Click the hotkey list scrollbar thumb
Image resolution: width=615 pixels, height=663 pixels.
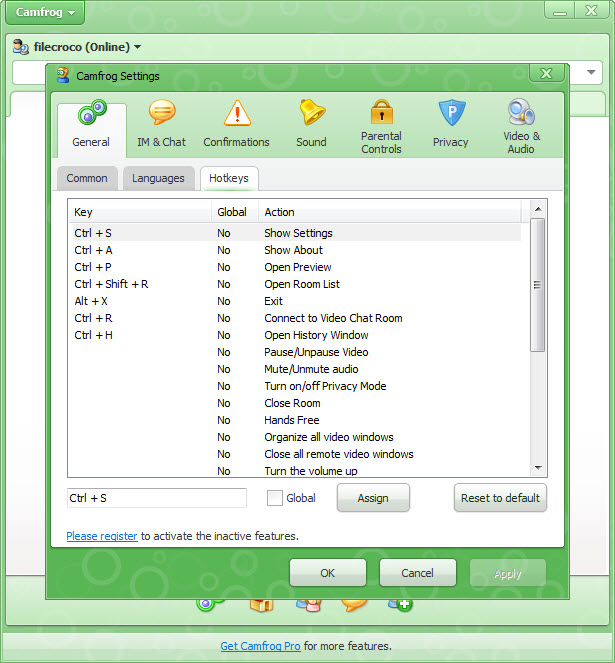coord(538,285)
